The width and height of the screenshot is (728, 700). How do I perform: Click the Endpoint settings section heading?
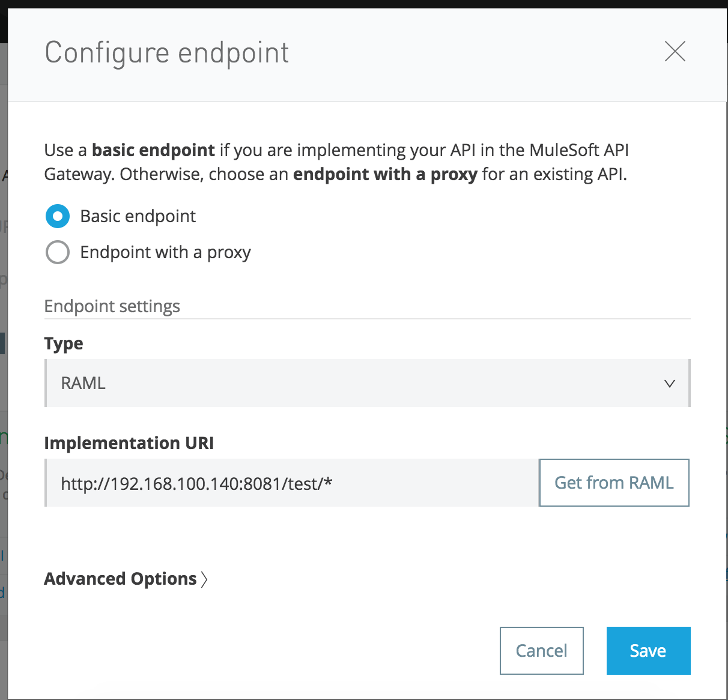coord(112,306)
